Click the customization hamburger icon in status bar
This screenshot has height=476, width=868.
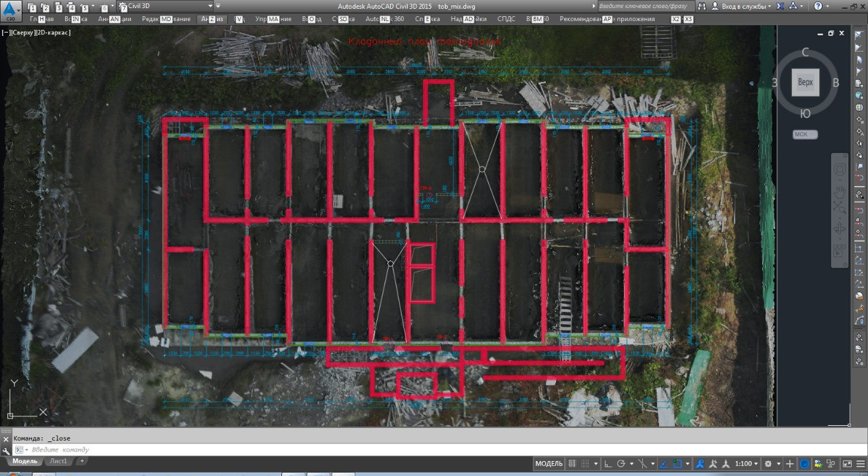(x=860, y=464)
